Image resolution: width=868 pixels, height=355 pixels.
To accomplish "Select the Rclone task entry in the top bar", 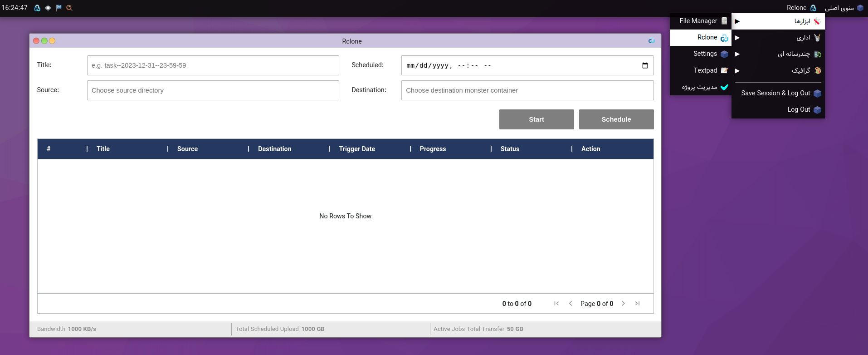I will (801, 8).
